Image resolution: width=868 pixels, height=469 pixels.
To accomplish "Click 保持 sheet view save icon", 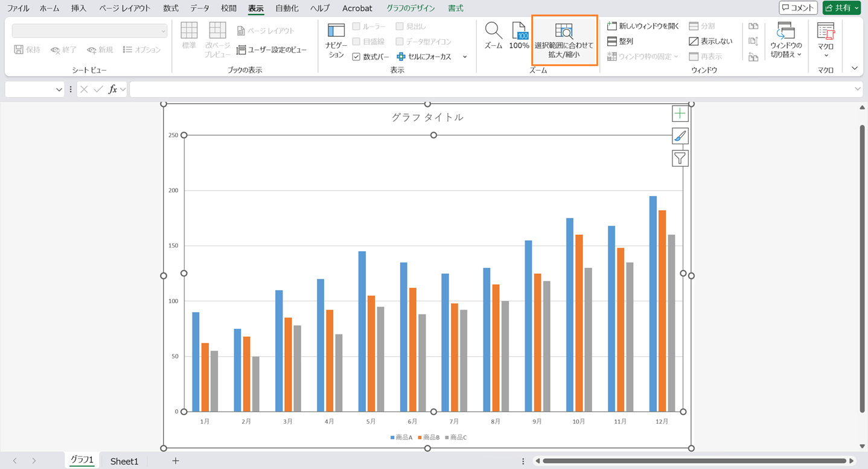I will click(27, 49).
